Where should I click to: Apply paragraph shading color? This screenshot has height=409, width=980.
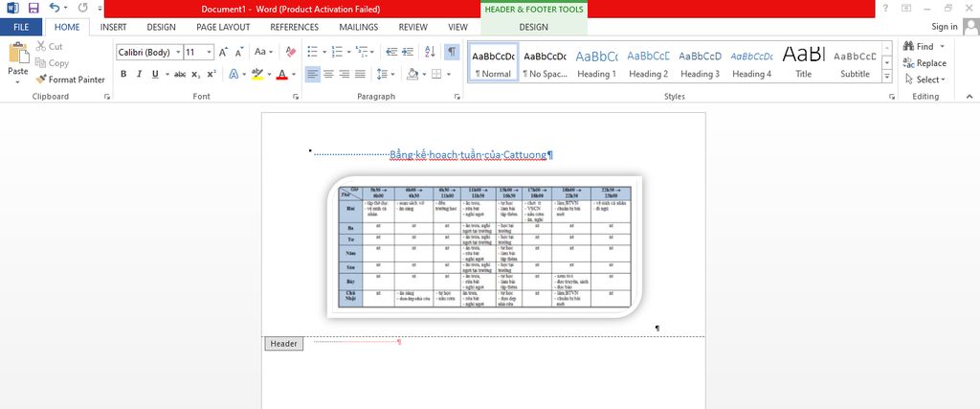[x=412, y=74]
